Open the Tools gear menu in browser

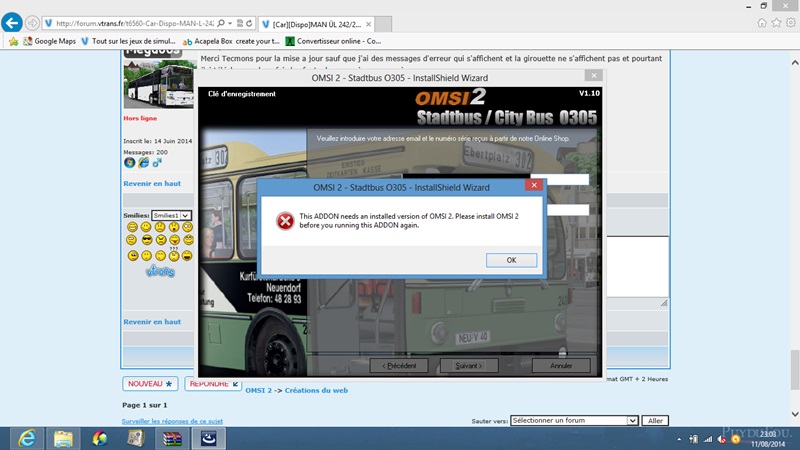point(790,23)
